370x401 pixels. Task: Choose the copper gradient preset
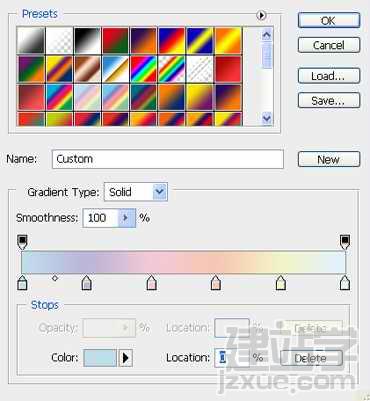point(87,69)
